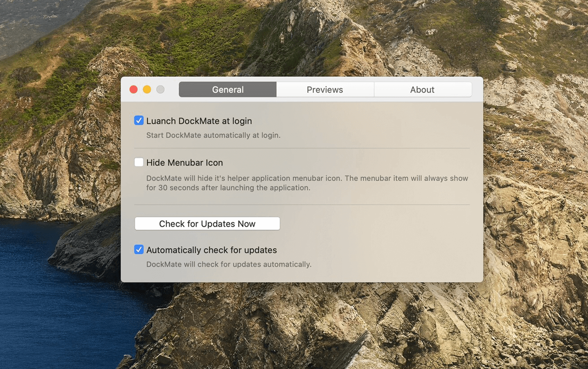
Task: Click the 'DockMate will hide it's helper' description
Action: tap(307, 183)
